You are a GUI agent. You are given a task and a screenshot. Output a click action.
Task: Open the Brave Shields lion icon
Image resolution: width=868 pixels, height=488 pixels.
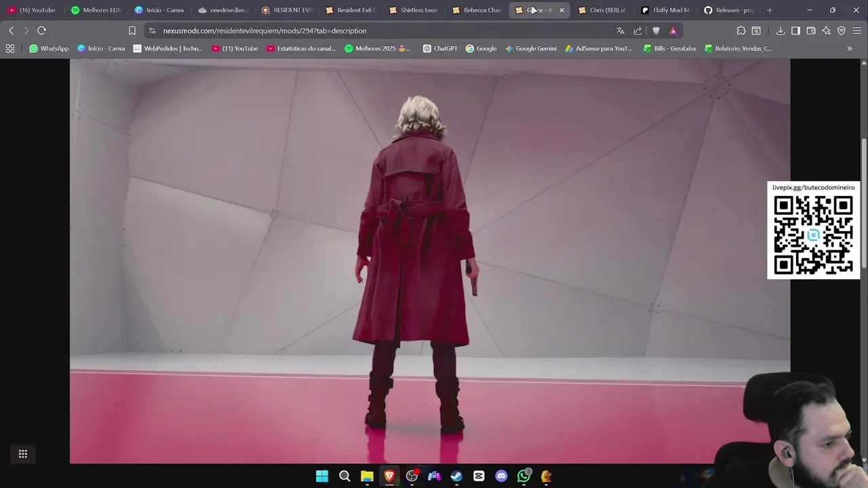tap(656, 30)
